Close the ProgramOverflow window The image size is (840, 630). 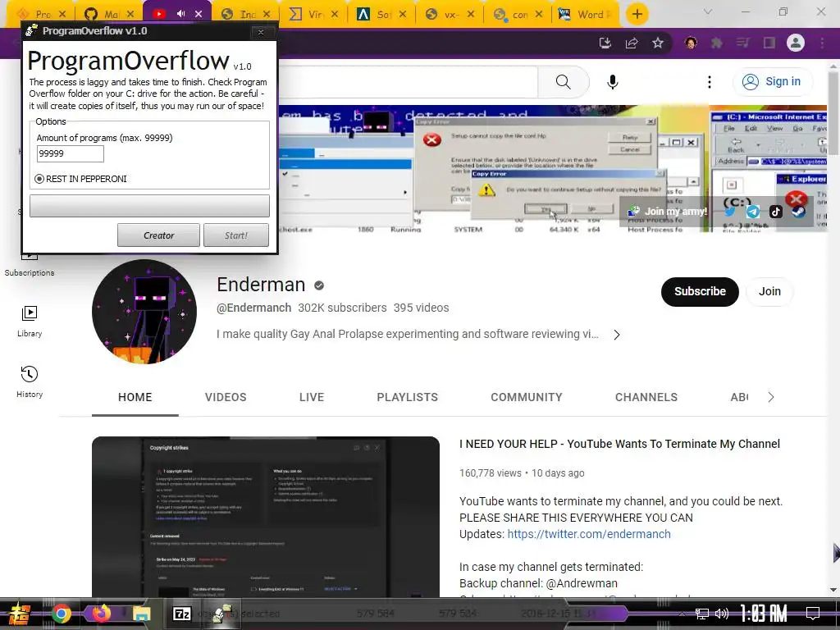coord(261,32)
